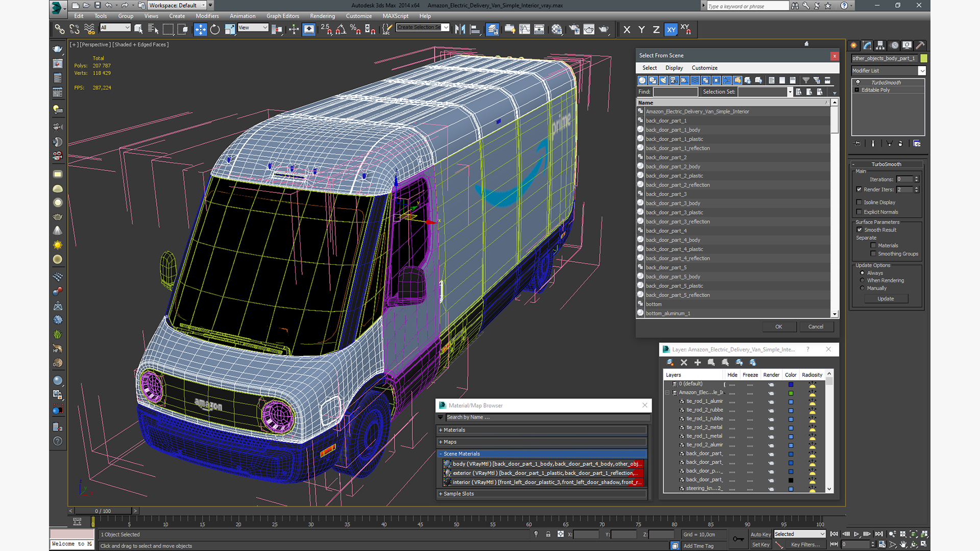The height and width of the screenshot is (551, 980).
Task: Toggle the XY plane constraint
Action: pyautogui.click(x=671, y=30)
